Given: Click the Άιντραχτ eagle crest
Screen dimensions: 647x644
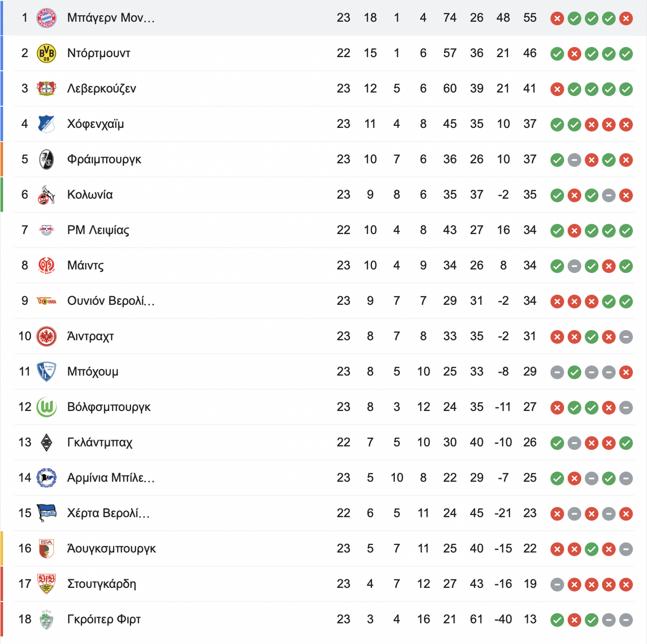Looking at the screenshot, I should point(46,337).
